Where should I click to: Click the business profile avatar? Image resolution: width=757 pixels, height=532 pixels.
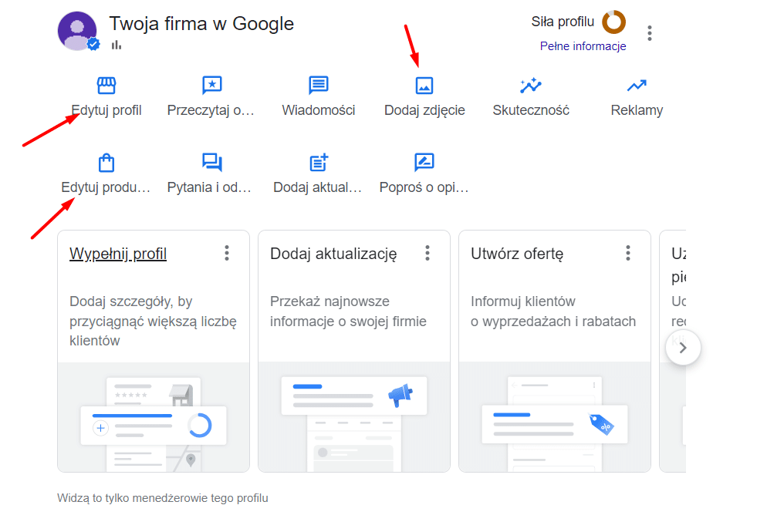tap(77, 31)
